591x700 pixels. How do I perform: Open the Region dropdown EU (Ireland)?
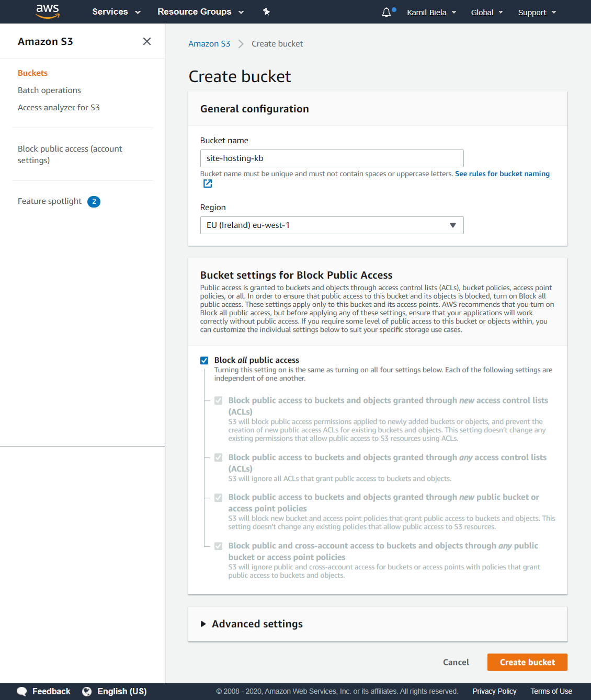point(332,225)
